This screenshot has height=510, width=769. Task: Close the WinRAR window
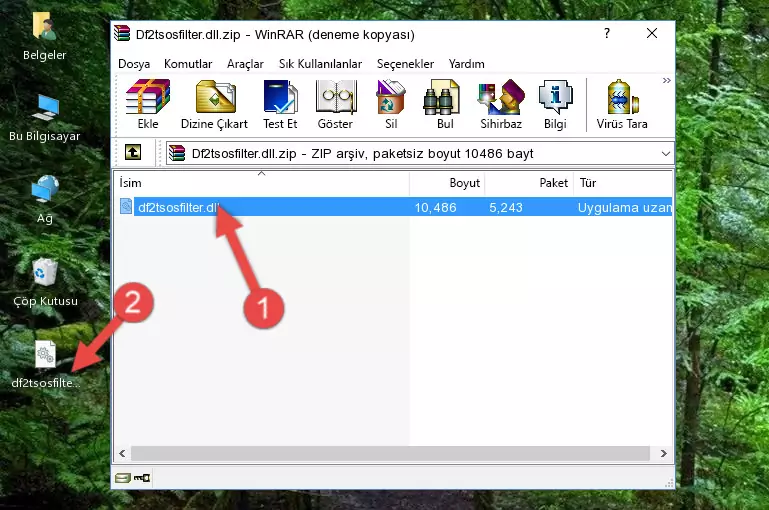652,33
